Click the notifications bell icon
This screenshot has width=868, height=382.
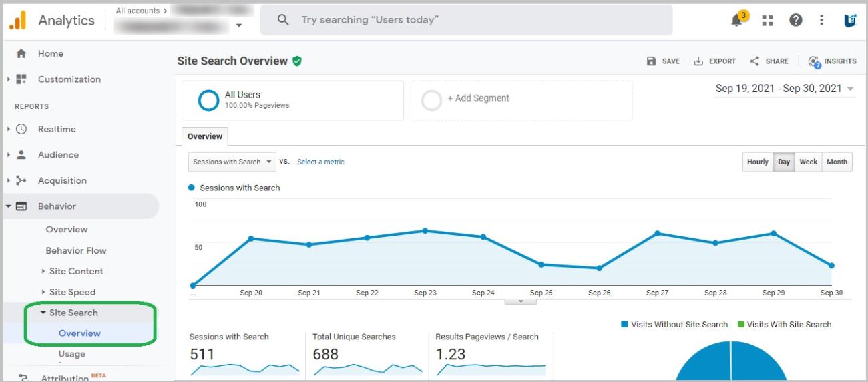(737, 21)
